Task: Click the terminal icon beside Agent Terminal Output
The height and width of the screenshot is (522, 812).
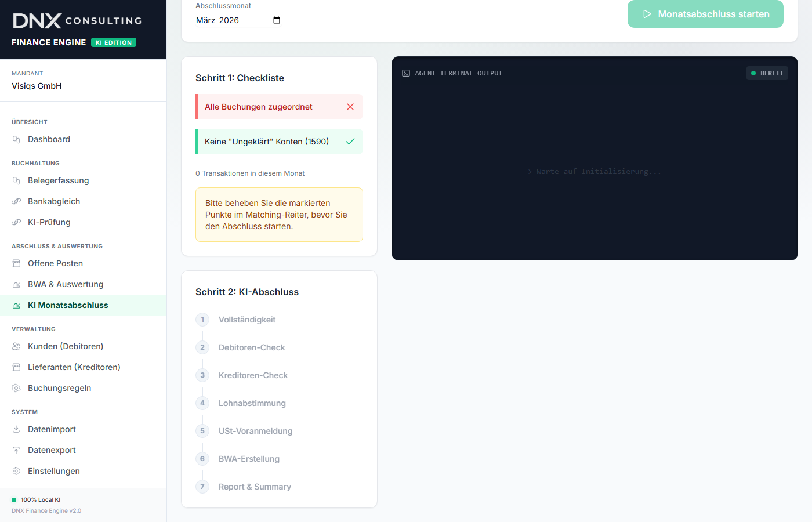Action: pos(406,74)
